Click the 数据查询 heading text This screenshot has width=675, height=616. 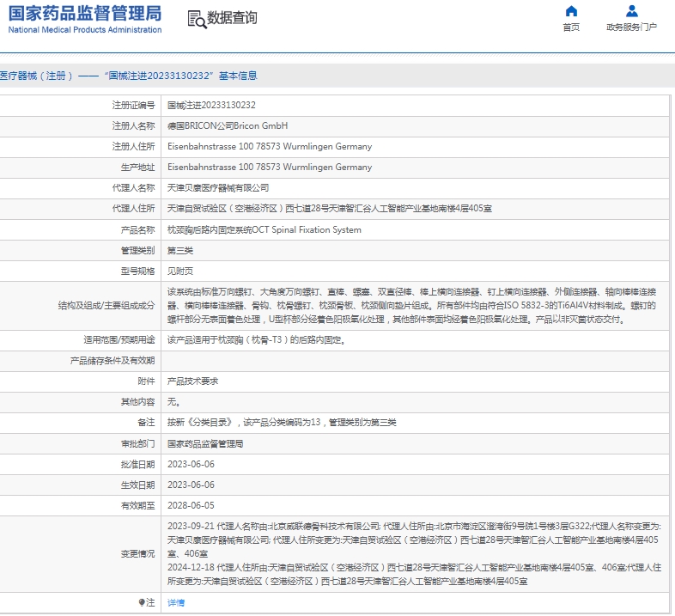232,18
